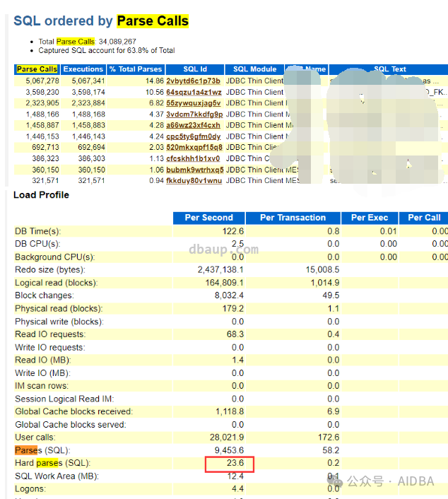448x499 pixels.
Task: Click the SQL Module column header
Action: click(x=254, y=69)
